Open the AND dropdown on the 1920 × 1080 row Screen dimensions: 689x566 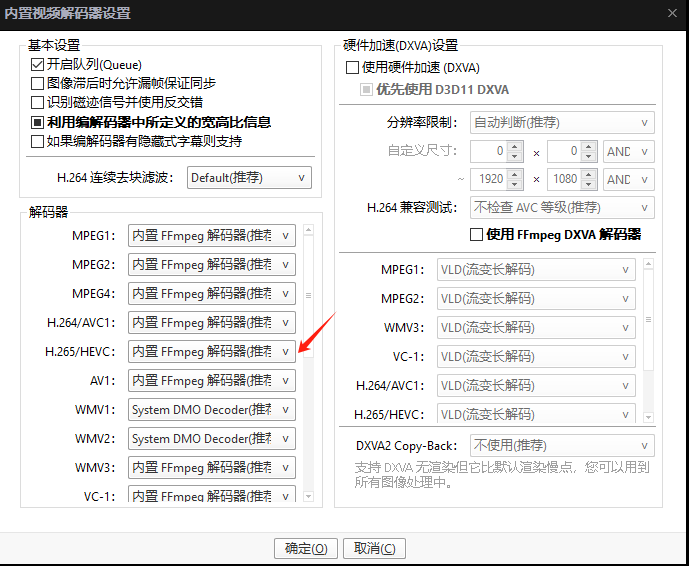[628, 179]
